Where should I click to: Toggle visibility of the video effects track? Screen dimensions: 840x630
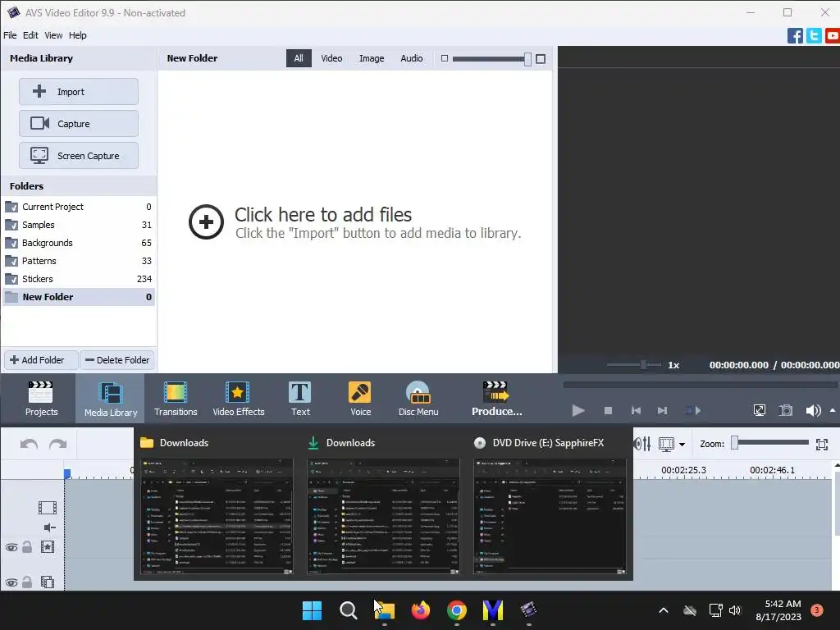coord(11,547)
